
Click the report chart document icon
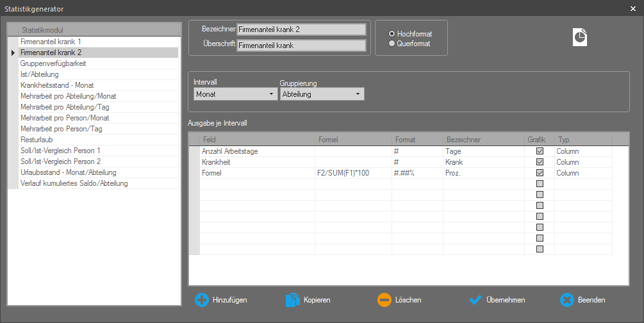pyautogui.click(x=579, y=37)
